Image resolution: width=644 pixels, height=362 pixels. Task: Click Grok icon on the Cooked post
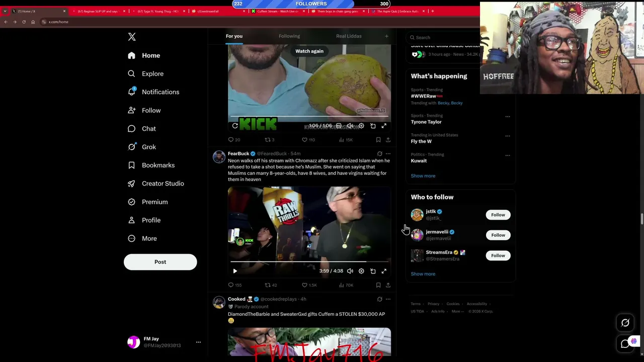(x=380, y=299)
